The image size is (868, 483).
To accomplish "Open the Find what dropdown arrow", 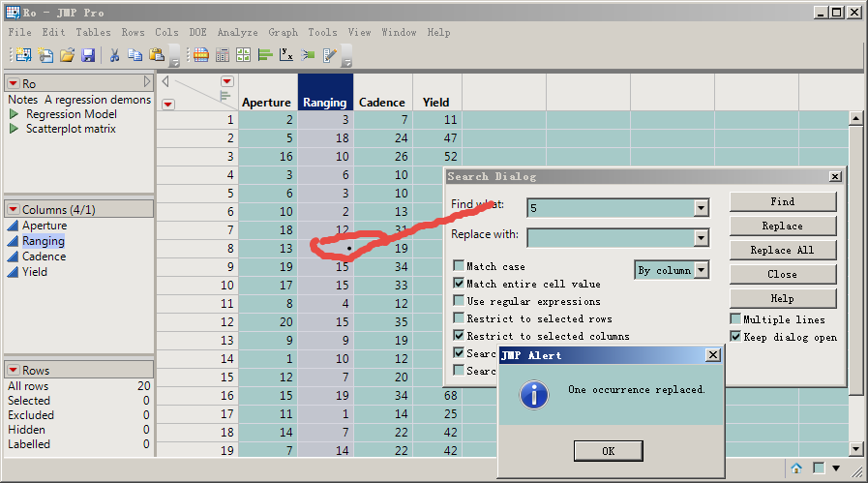I will pos(701,208).
